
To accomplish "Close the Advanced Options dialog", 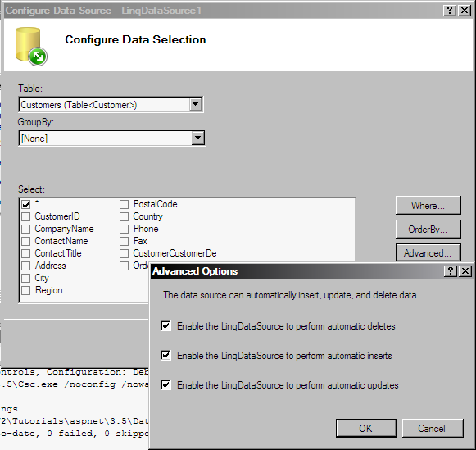I will click(465, 270).
